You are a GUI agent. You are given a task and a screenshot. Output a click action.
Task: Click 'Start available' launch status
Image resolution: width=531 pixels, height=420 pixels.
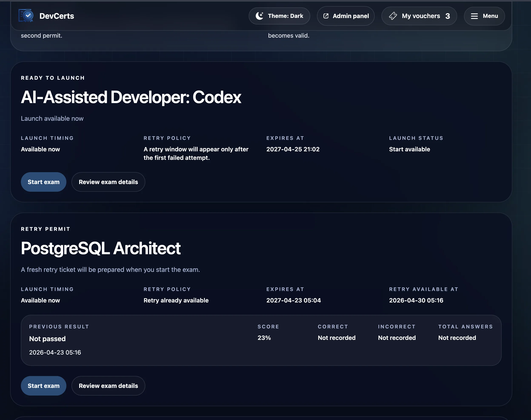click(x=410, y=149)
